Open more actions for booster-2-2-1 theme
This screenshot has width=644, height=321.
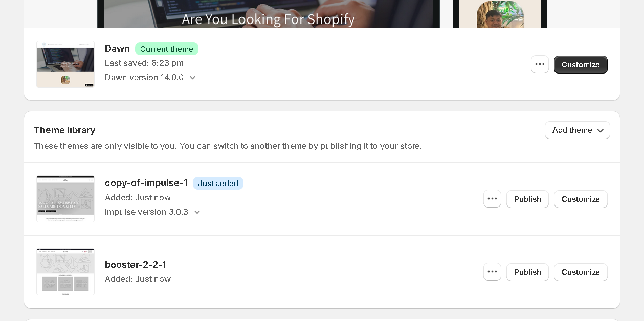click(492, 272)
